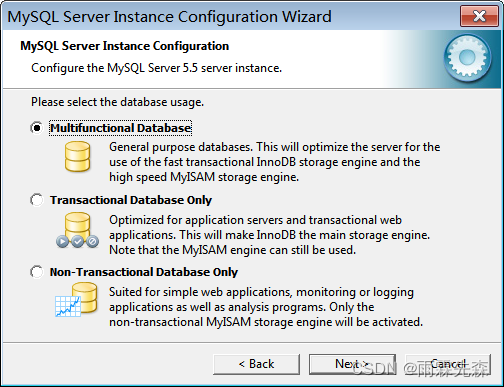This screenshot has width=504, height=387.
Task: Click the MySQL Server Instance Configuration bold heading
Action: point(125,46)
